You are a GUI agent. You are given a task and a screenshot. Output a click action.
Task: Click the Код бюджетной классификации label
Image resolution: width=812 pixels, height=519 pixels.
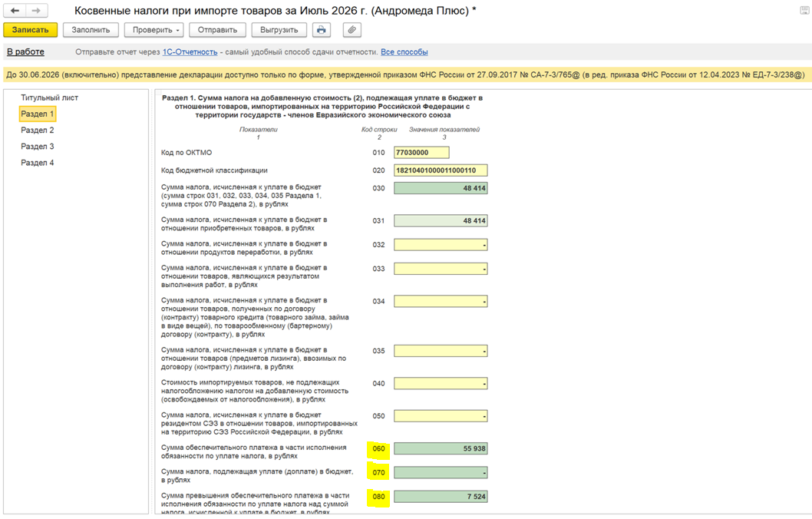[x=214, y=170]
